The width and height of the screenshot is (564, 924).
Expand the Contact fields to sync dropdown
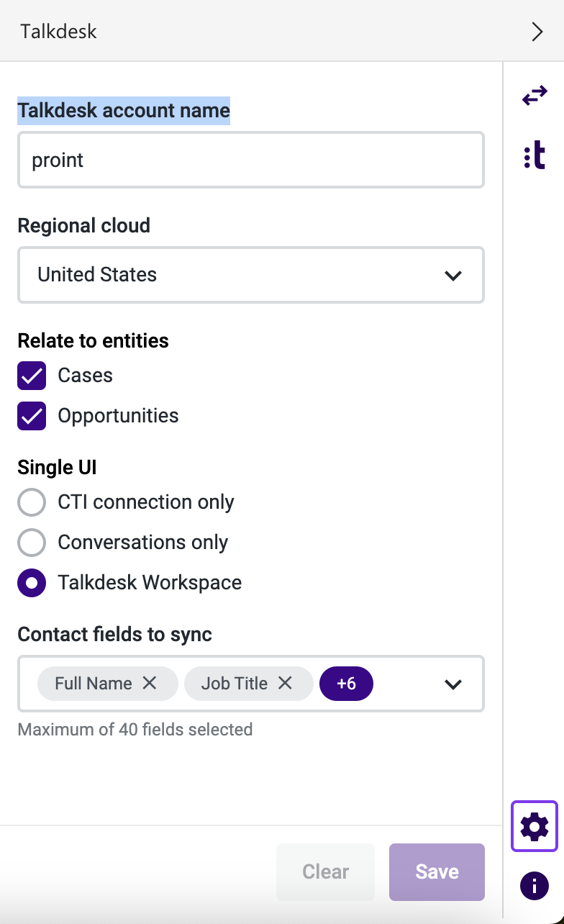[453, 684]
